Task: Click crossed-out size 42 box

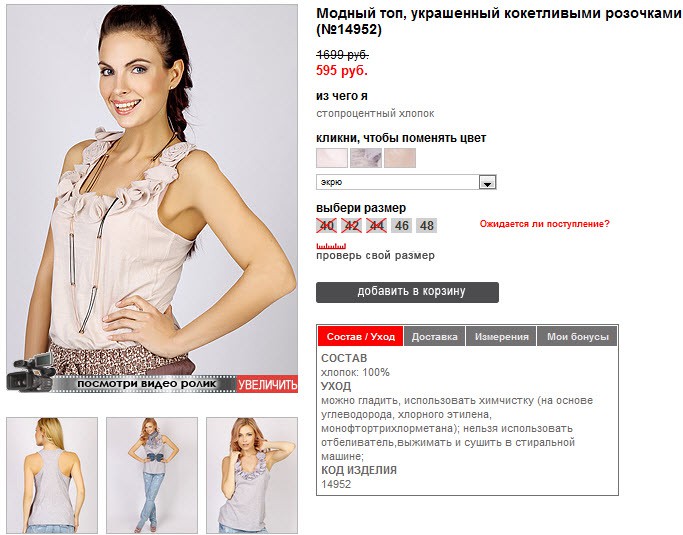Action: tap(352, 226)
